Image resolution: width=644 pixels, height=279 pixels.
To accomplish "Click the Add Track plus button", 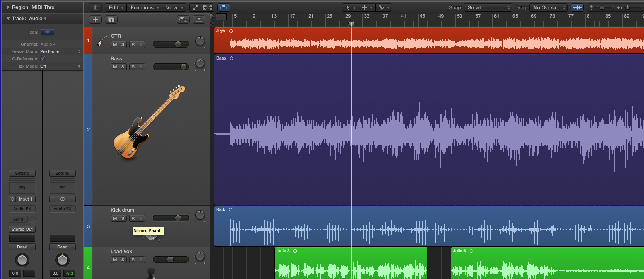I will click(95, 20).
